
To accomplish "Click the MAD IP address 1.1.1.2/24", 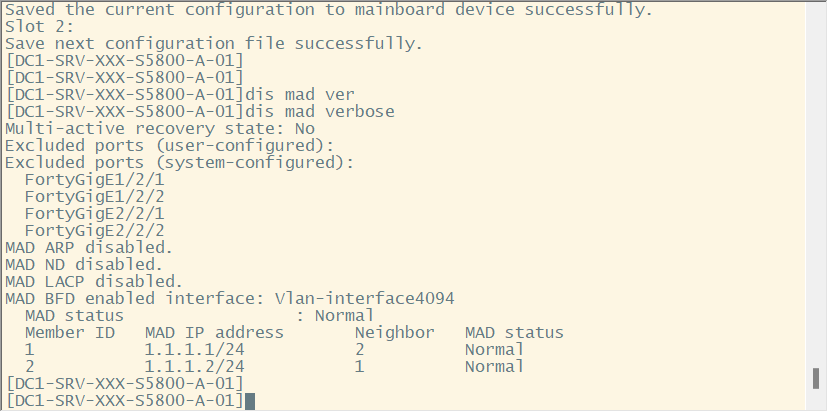I will tap(195, 366).
